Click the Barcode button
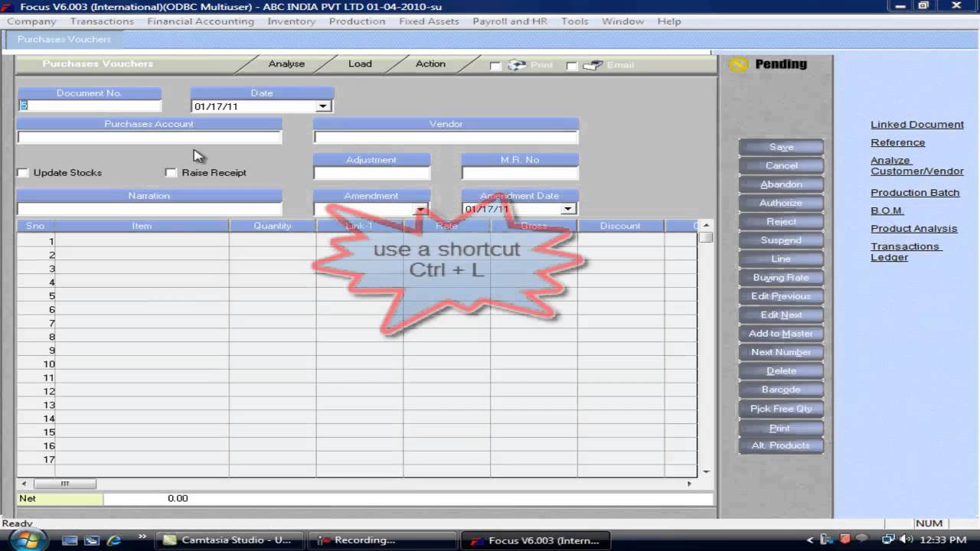 (x=781, y=390)
